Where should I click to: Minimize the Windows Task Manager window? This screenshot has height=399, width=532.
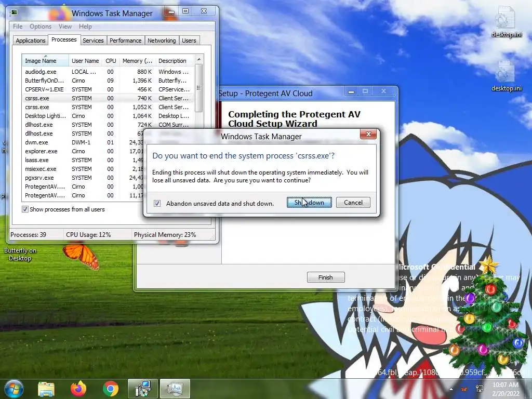click(171, 11)
